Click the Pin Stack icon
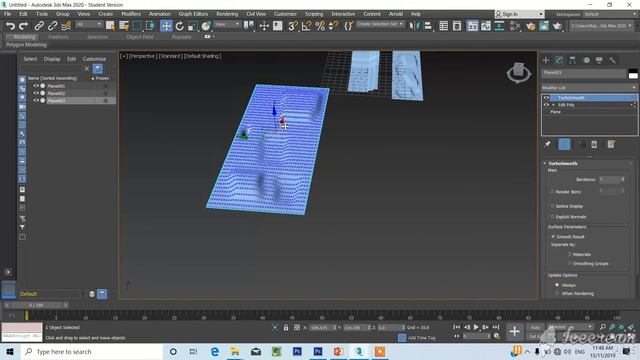The image size is (640, 360). click(548, 144)
